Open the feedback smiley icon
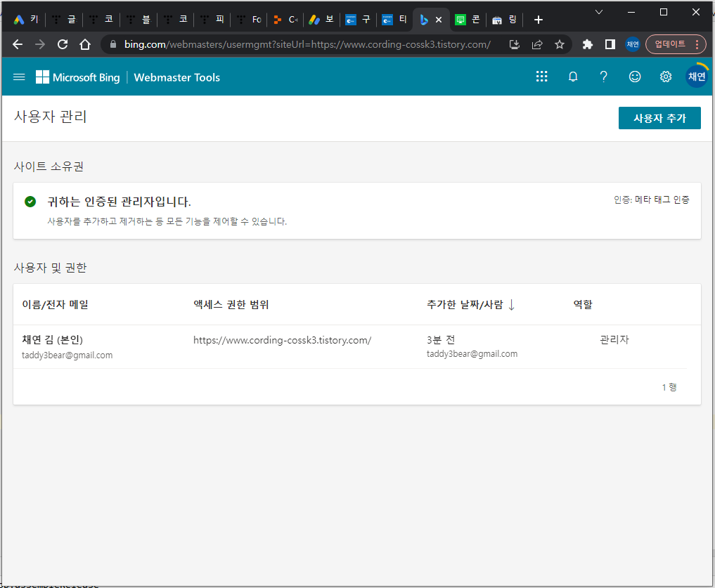Screen dimensions: 715x588 pyautogui.click(x=634, y=77)
